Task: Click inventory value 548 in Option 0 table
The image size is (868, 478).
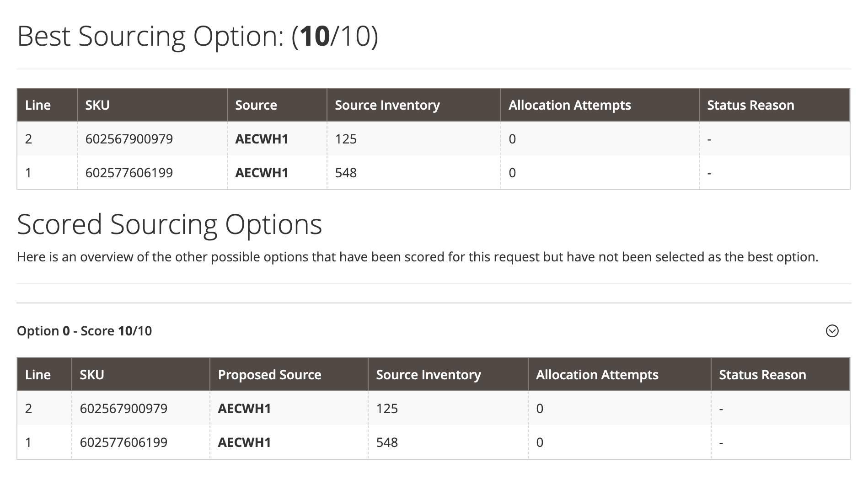Action: tap(387, 442)
